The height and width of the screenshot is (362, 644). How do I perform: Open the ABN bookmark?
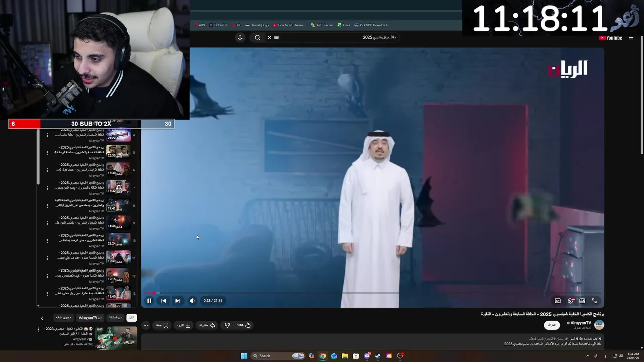coord(200,25)
